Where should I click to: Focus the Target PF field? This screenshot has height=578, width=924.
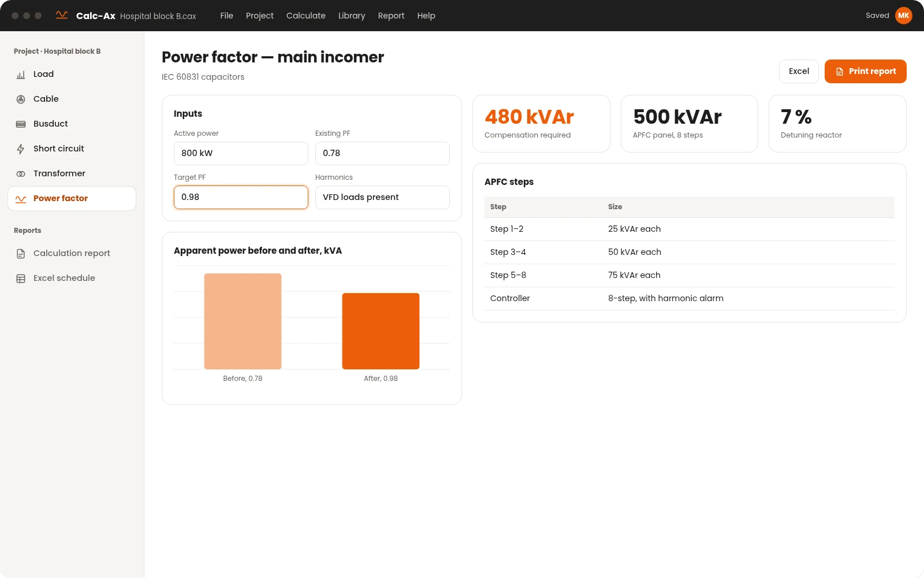pos(241,197)
